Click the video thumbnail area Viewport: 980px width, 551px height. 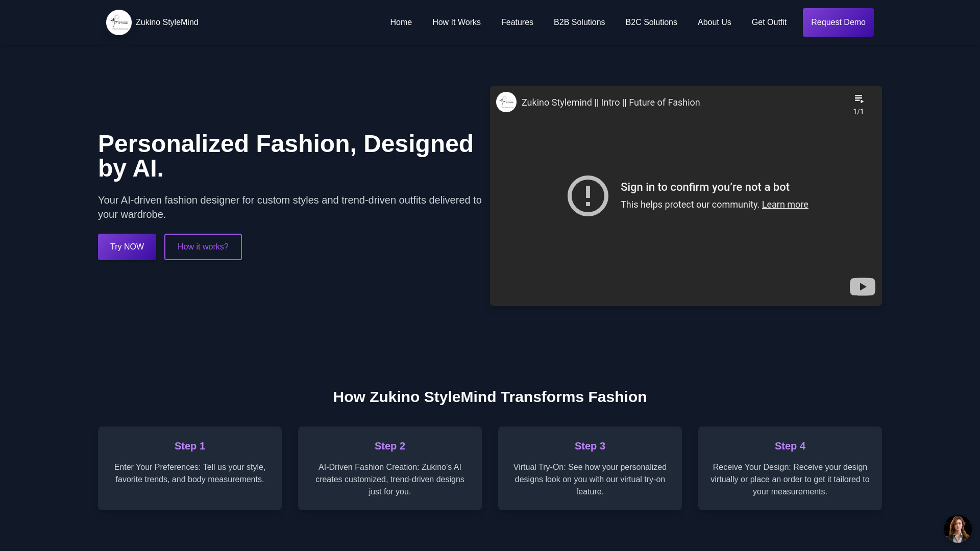pyautogui.click(x=686, y=196)
